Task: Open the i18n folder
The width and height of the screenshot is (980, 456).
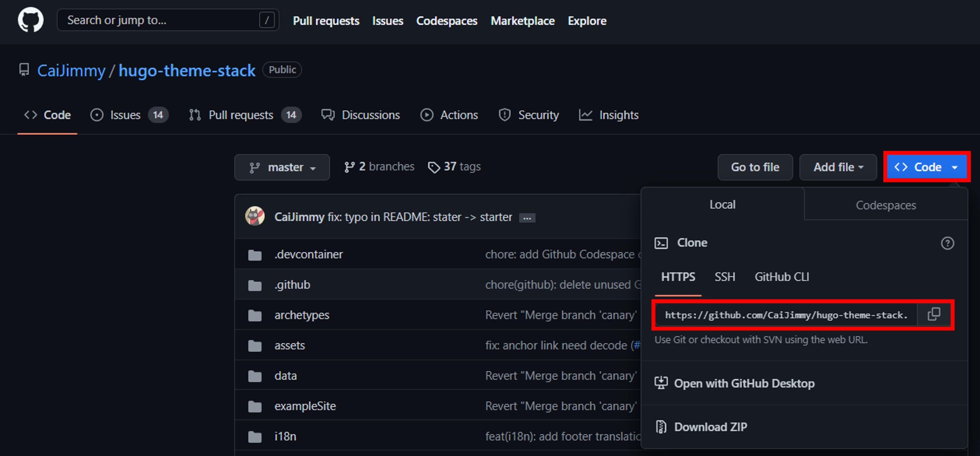Action: point(285,437)
